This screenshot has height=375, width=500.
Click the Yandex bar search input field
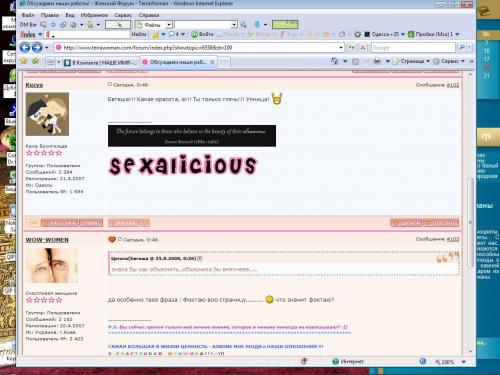tap(87, 34)
